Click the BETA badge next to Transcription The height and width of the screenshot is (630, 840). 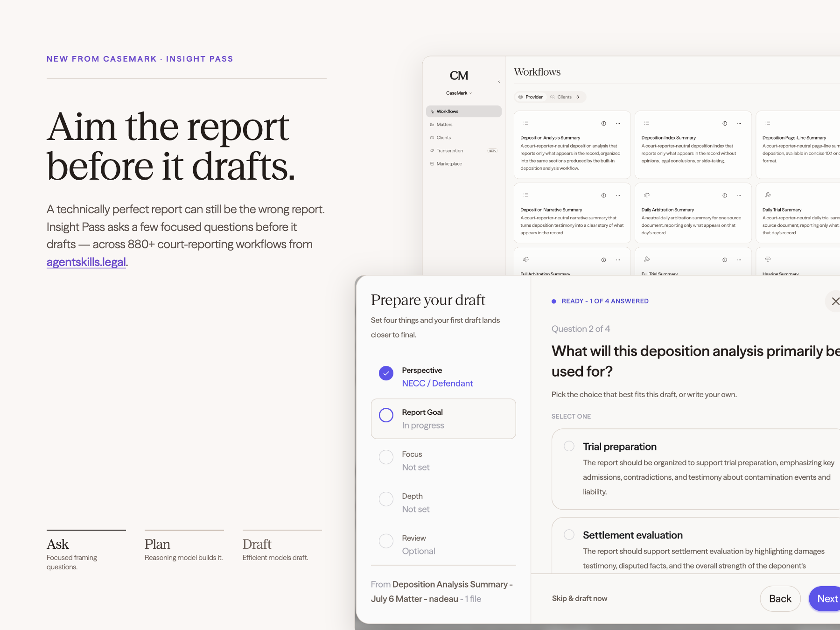click(492, 151)
